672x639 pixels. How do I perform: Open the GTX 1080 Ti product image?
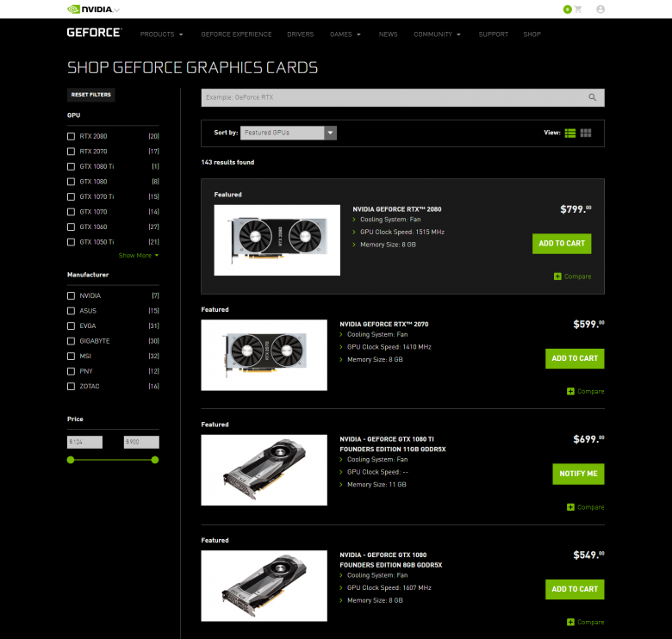coord(264,470)
